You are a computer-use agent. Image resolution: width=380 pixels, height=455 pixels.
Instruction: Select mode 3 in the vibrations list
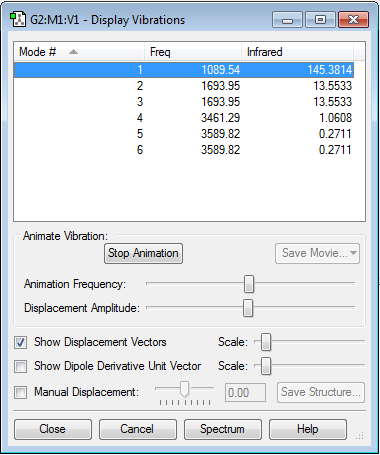click(184, 102)
